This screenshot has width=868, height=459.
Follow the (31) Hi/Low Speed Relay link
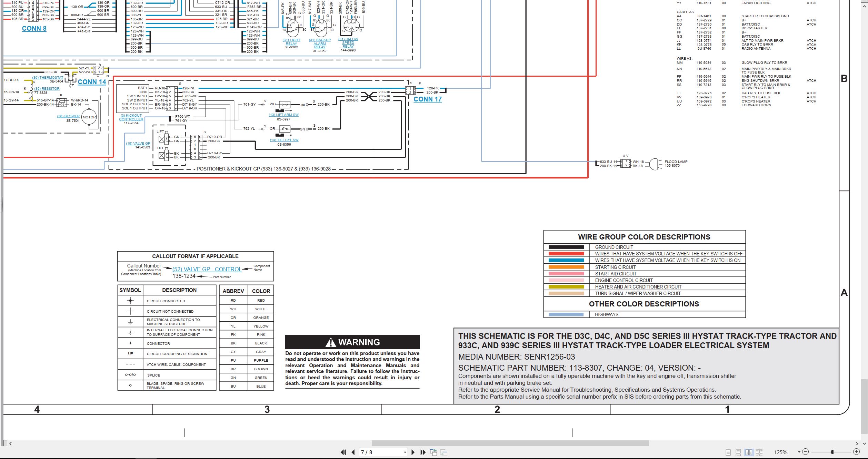[x=348, y=43]
